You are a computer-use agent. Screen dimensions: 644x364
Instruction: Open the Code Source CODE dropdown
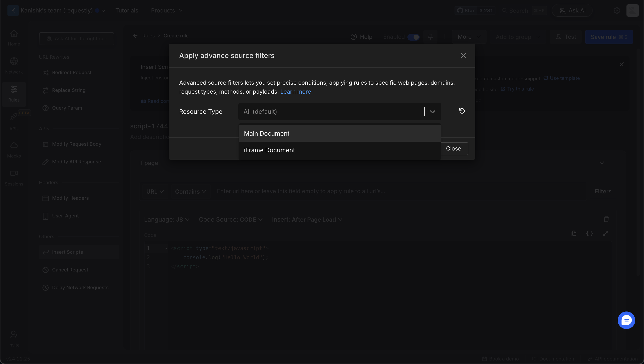pyautogui.click(x=230, y=219)
